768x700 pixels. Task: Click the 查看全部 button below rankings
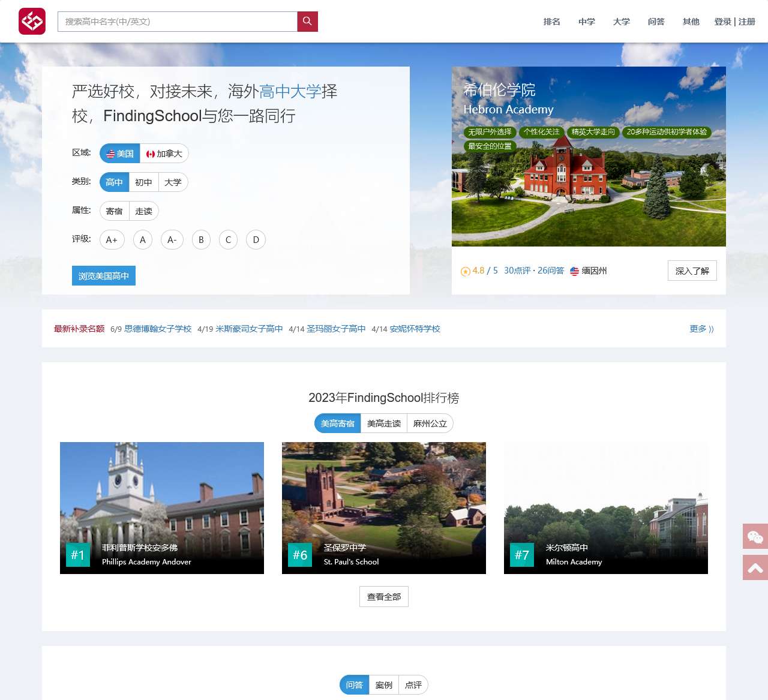(383, 596)
